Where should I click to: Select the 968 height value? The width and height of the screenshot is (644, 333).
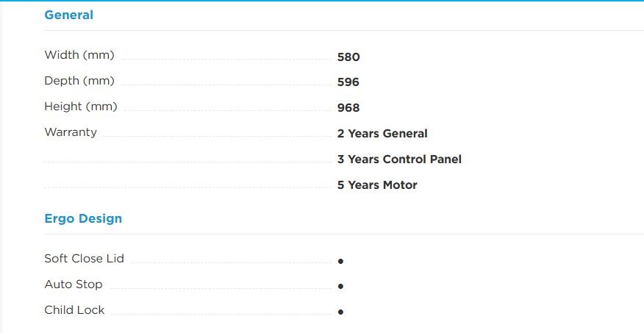(x=348, y=108)
